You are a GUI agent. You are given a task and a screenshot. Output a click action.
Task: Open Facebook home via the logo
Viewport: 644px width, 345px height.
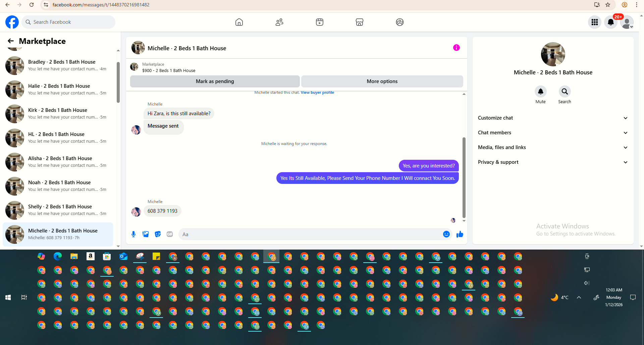click(x=12, y=22)
